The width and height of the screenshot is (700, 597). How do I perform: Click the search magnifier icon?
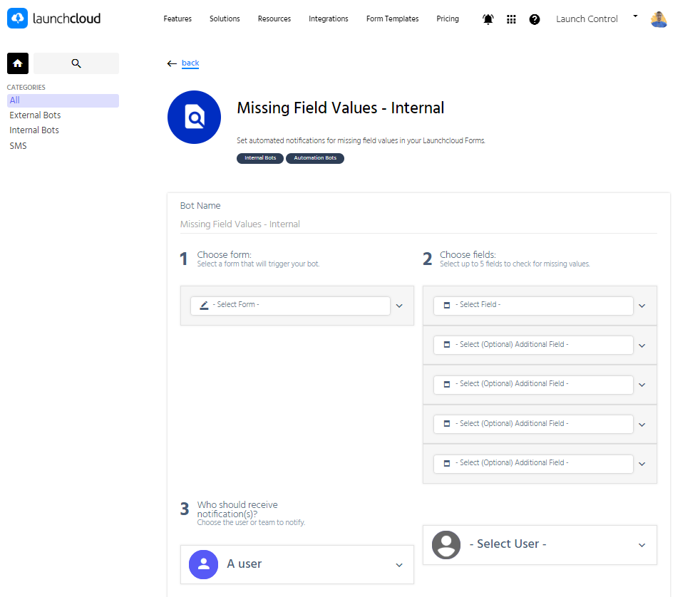76,63
